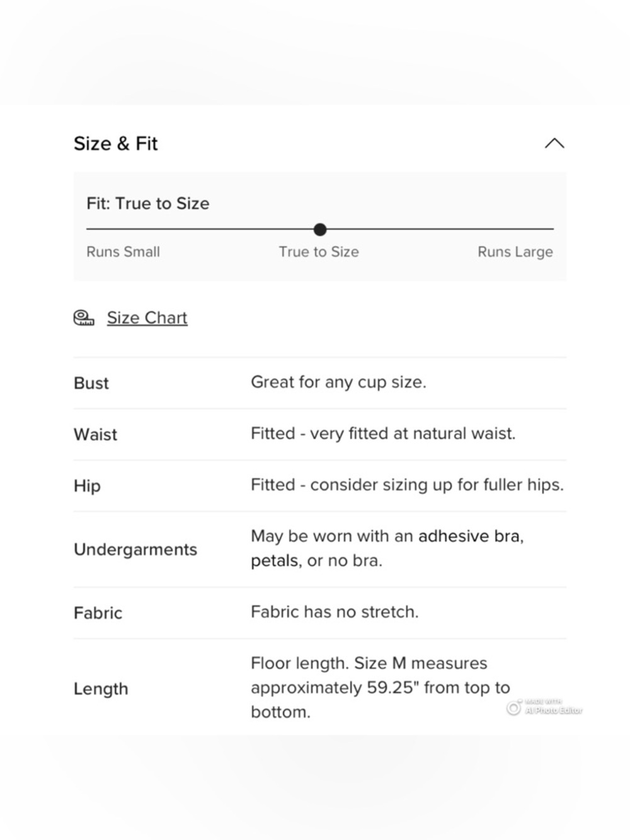
Task: Open the Size Chart link
Action: [147, 318]
